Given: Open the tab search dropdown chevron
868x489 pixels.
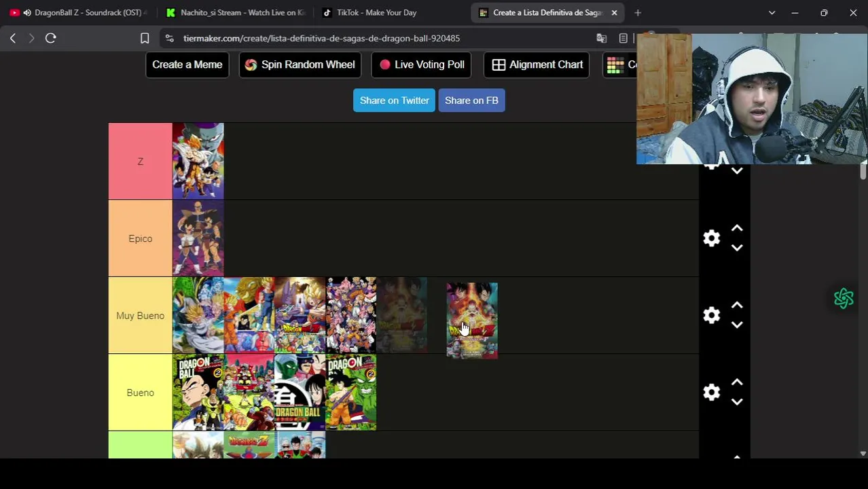Looking at the screenshot, I should pos(772,13).
